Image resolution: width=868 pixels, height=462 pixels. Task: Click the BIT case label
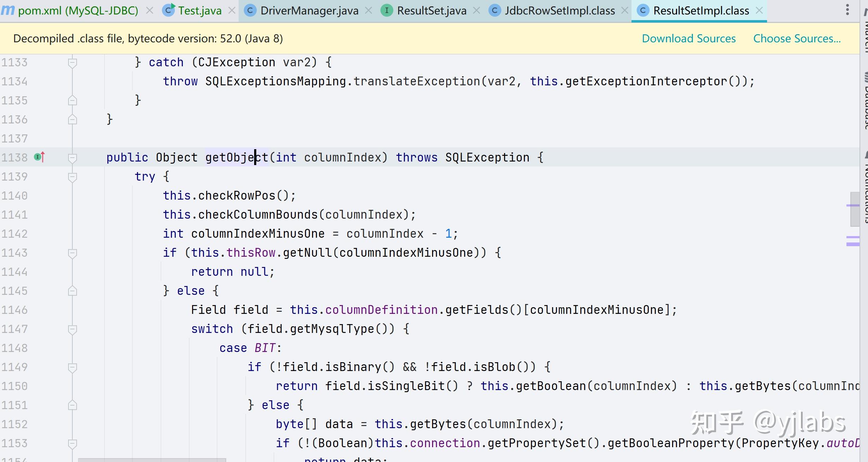(265, 348)
